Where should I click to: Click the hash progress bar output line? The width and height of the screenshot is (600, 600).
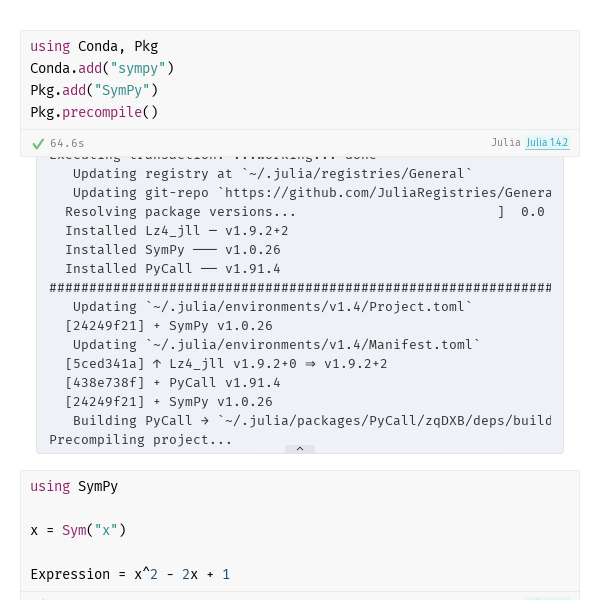tap(300, 288)
